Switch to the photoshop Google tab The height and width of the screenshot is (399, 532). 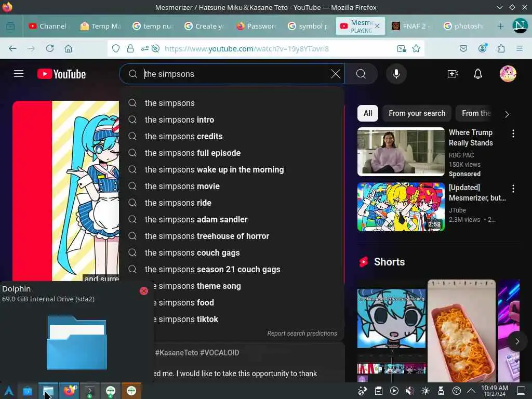464,26
